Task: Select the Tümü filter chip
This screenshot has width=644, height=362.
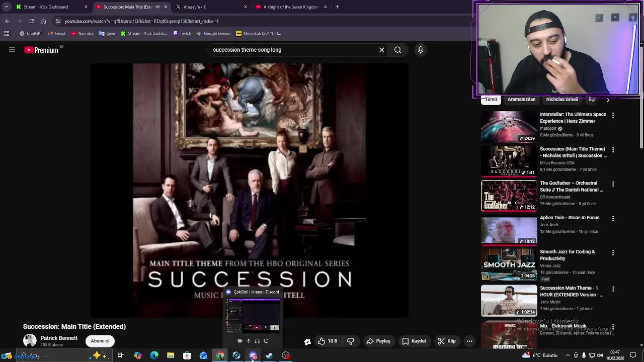Action: click(491, 100)
